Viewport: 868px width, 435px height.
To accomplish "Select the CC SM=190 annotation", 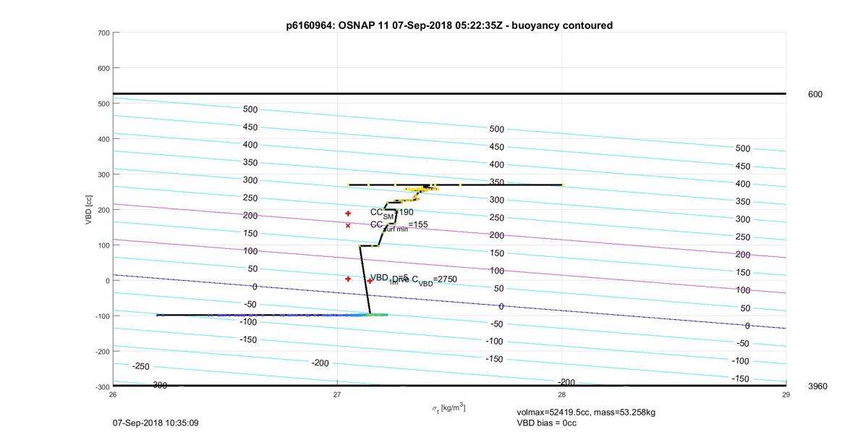I will pyautogui.click(x=392, y=214).
